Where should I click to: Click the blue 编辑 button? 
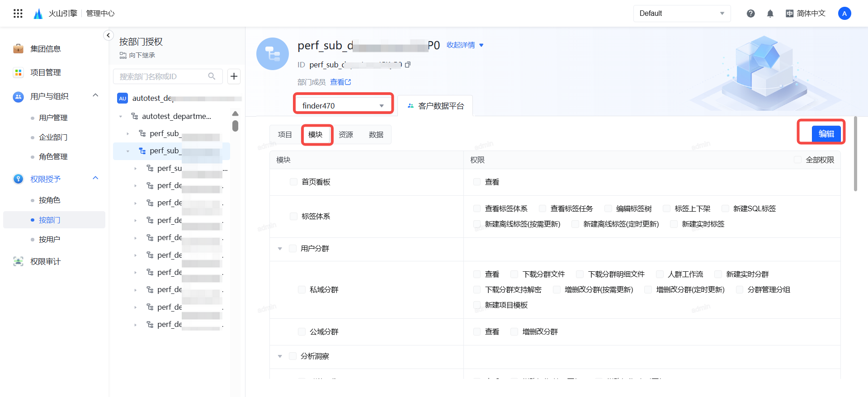[x=826, y=134]
